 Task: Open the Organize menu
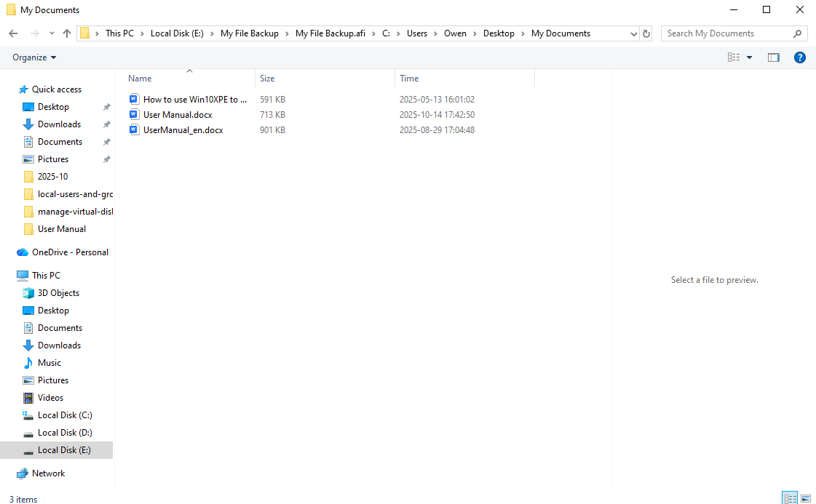click(x=34, y=57)
